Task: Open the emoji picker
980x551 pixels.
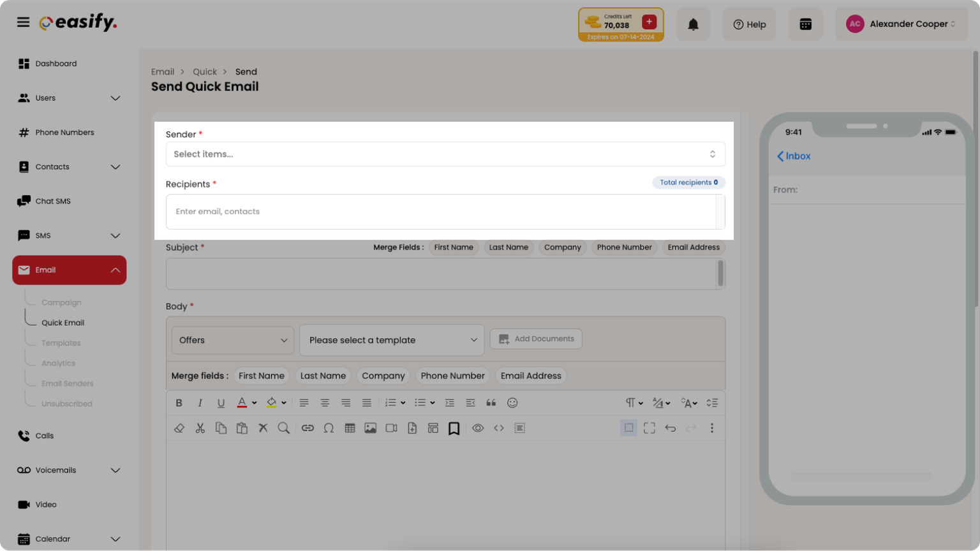Action: (x=512, y=403)
